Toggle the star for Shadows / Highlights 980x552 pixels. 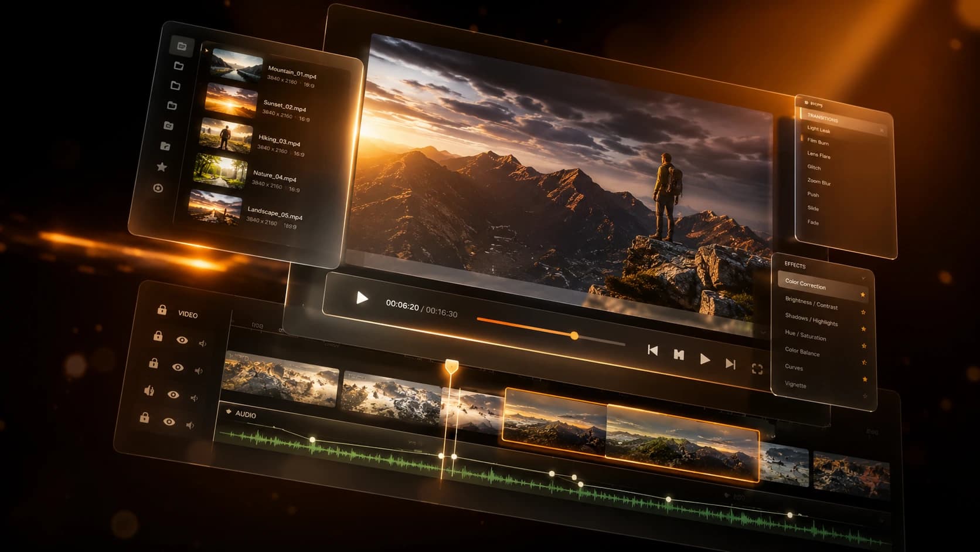click(x=864, y=329)
